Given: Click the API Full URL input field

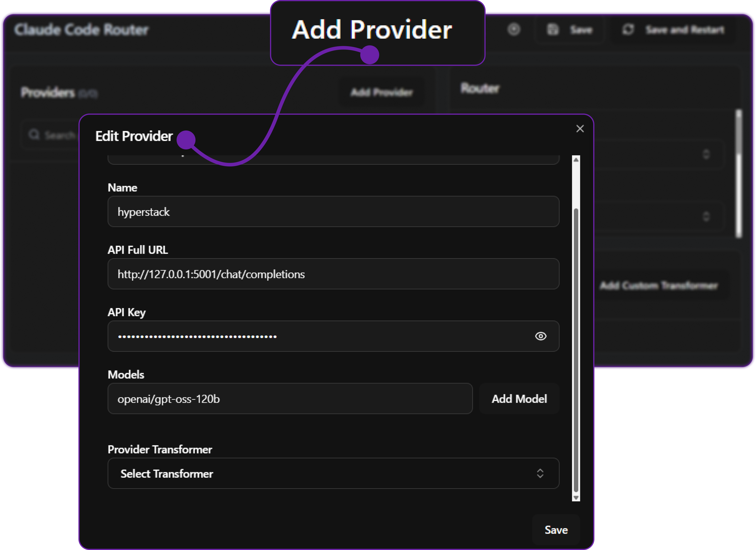Looking at the screenshot, I should pyautogui.click(x=333, y=274).
